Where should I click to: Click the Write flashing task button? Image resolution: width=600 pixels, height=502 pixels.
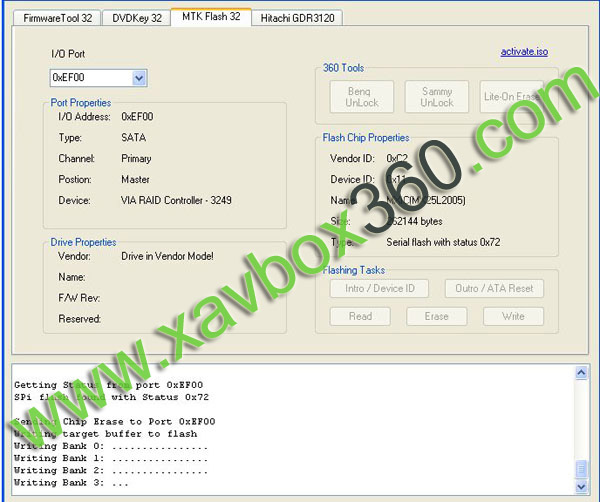click(x=513, y=316)
